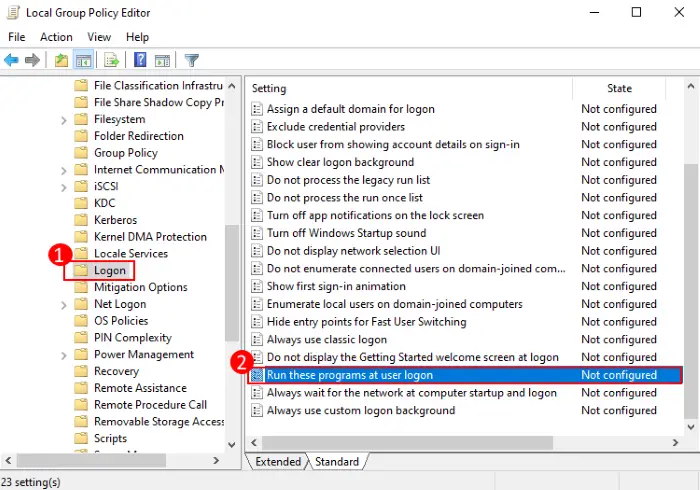Select 'Block user from showing account details on sign-in'
The image size is (700, 490).
click(x=393, y=145)
